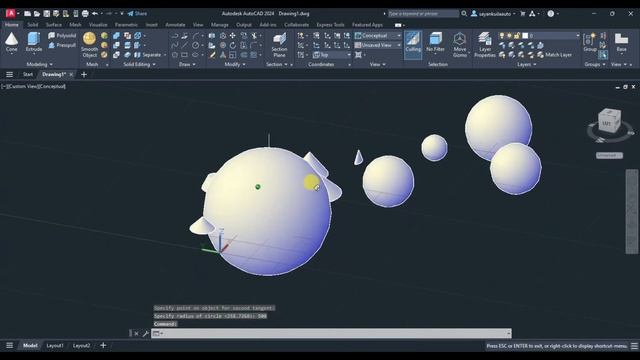Switch to the Surface ribbon tab
The width and height of the screenshot is (640, 360).
tap(53, 25)
